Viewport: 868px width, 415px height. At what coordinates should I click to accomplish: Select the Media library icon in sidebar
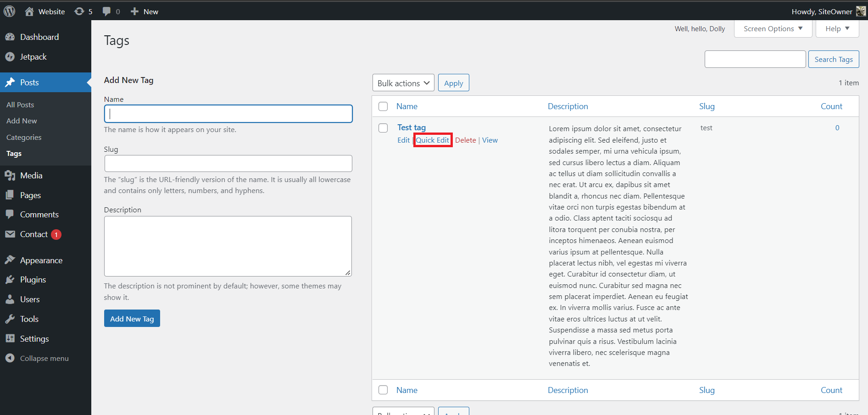click(x=11, y=175)
